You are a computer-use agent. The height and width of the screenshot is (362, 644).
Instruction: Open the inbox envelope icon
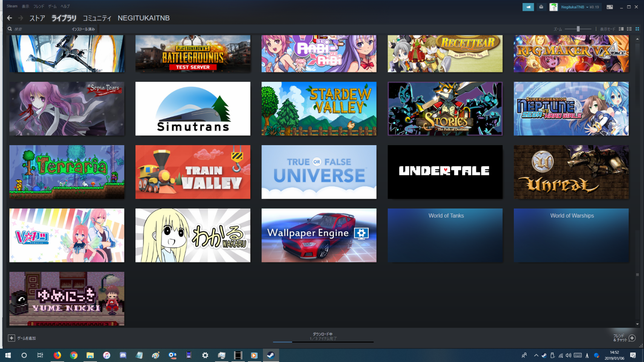[541, 7]
